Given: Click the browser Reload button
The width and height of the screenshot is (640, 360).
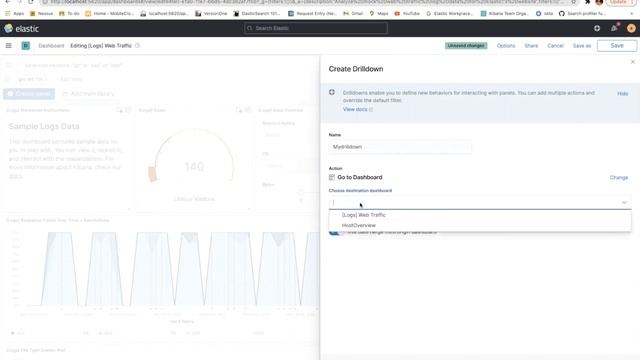Looking at the screenshot, I should coord(31,2).
